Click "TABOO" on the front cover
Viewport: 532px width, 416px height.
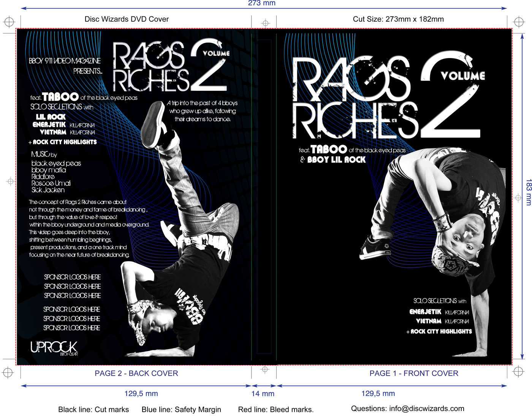[x=329, y=149]
